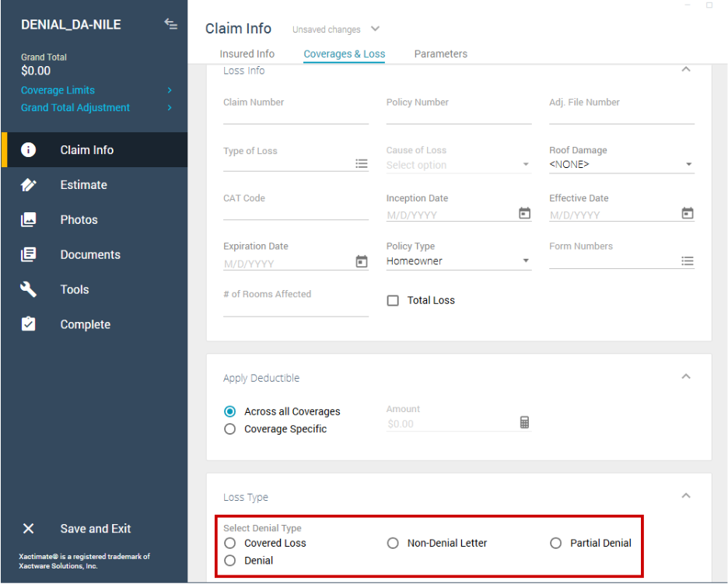Open the Expiration Date calendar picker

point(362,261)
